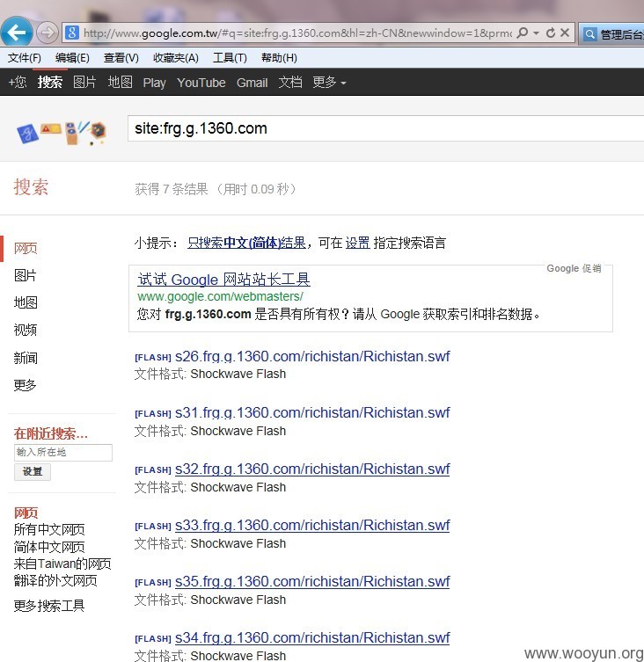Select 来自Taiwan的网页 filter

pyautogui.click(x=62, y=564)
